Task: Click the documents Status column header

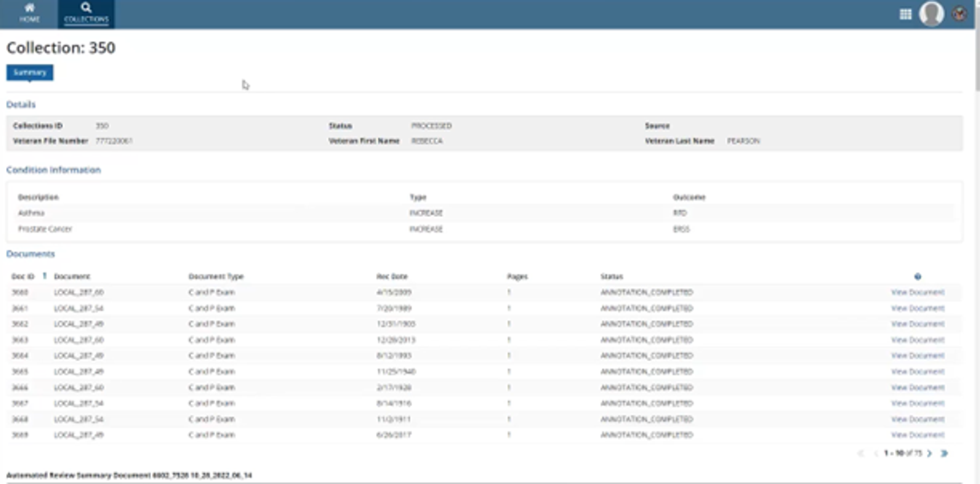Action: click(x=611, y=276)
